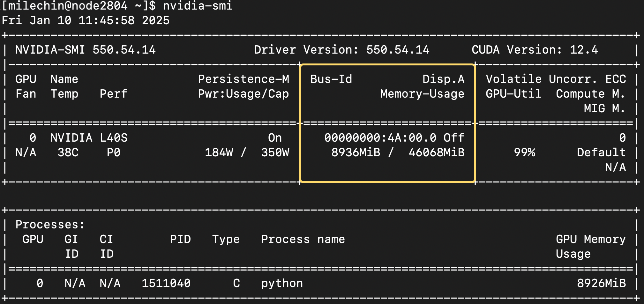Click the 46068MiB total memory value
This screenshot has height=304, width=644.
(436, 152)
